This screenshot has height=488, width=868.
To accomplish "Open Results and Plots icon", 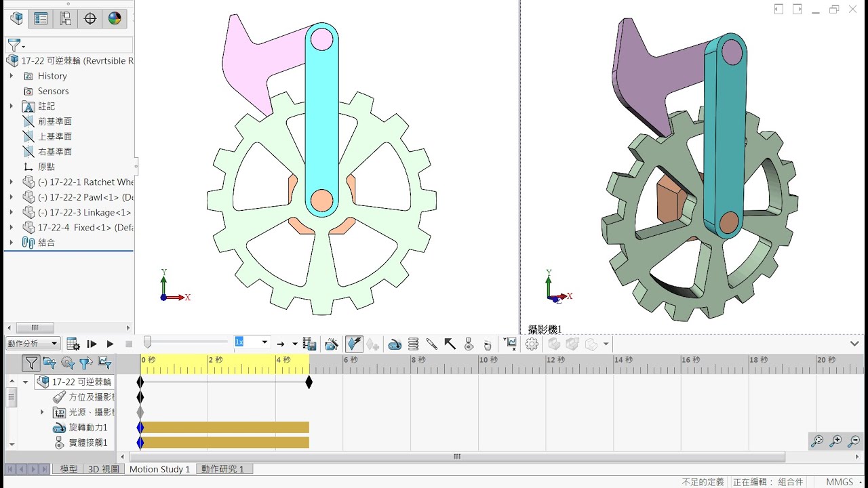I will 511,344.
